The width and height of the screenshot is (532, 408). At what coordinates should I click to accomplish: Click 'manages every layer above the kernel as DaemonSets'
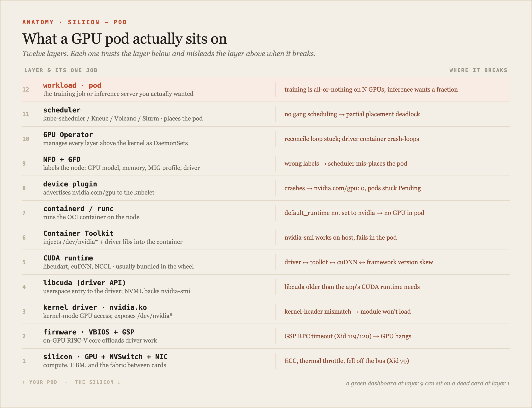coord(115,143)
